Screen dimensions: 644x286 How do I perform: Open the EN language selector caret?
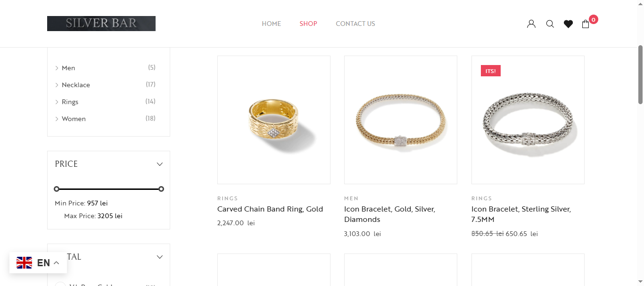point(56,263)
